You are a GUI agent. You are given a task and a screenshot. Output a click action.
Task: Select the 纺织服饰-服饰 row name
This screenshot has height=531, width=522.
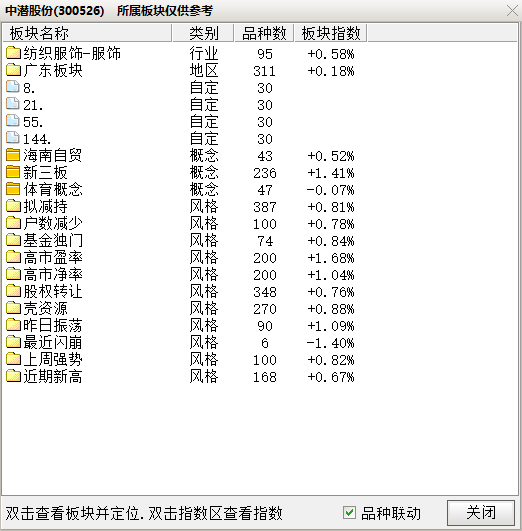(x=72, y=54)
